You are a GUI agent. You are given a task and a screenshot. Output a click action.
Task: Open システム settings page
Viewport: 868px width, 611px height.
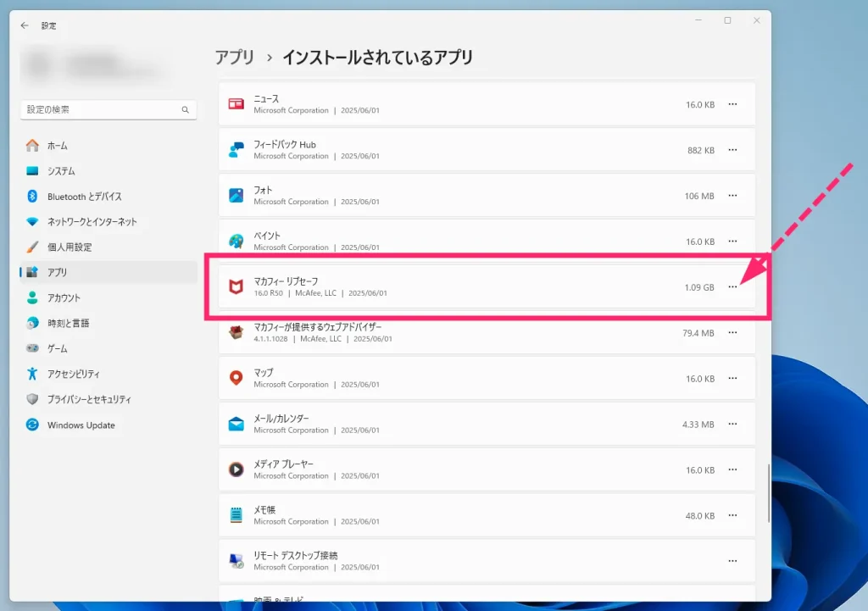108,171
